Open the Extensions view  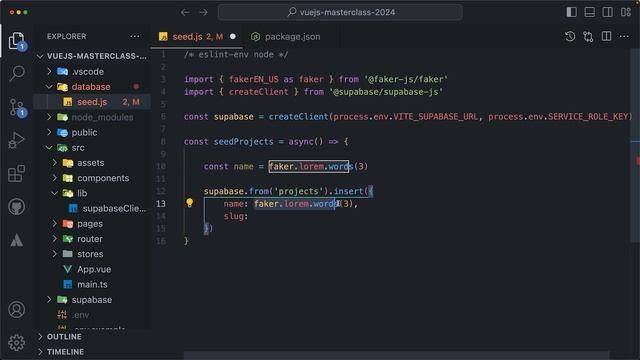coord(16,173)
